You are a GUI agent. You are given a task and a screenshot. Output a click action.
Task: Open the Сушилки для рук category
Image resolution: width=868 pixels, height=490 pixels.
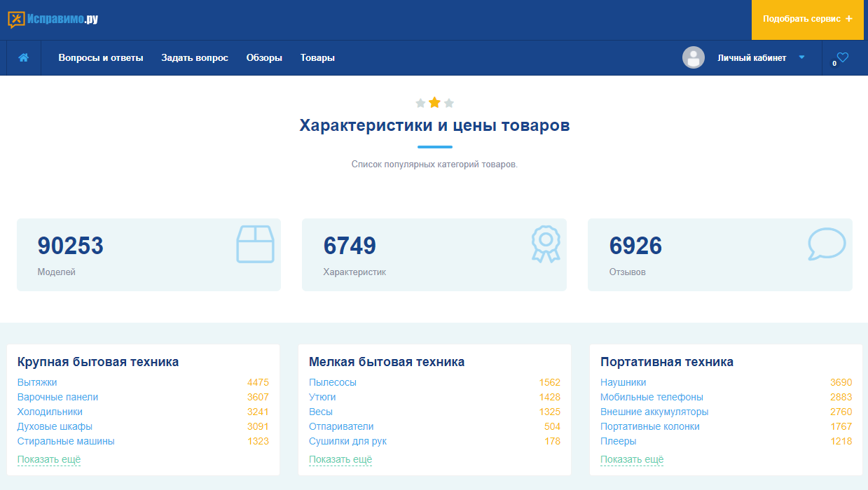click(347, 441)
